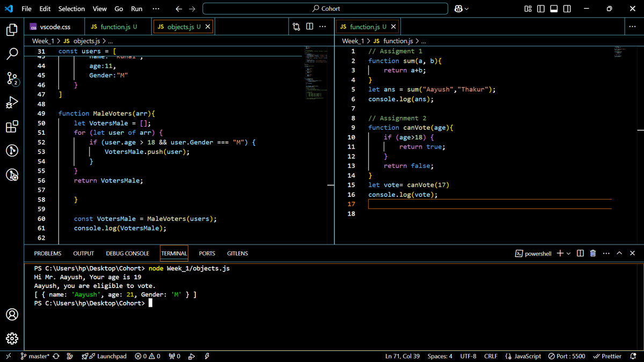Click Customize Layout icon in title bar
644x362 pixels.
528,9
